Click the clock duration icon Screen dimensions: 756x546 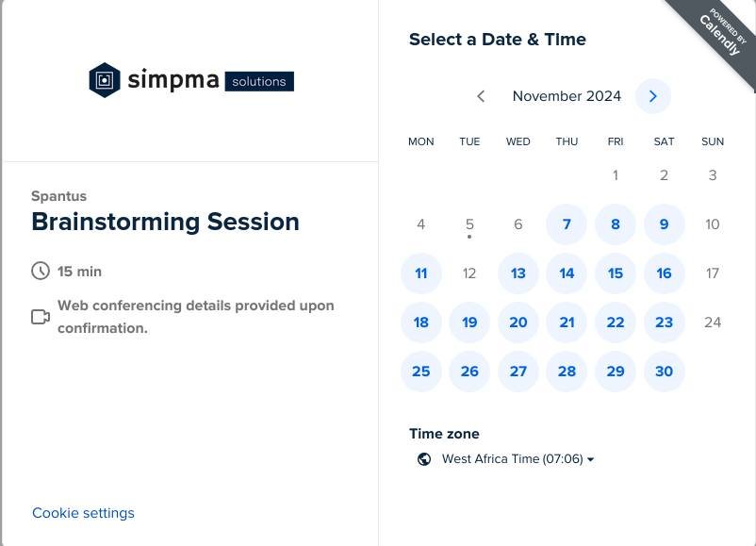(x=41, y=272)
